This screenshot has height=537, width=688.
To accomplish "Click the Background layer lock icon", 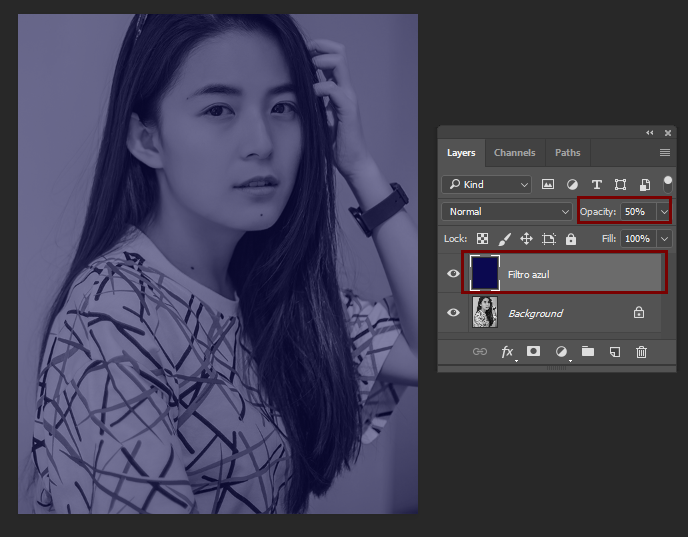I will pos(639,312).
